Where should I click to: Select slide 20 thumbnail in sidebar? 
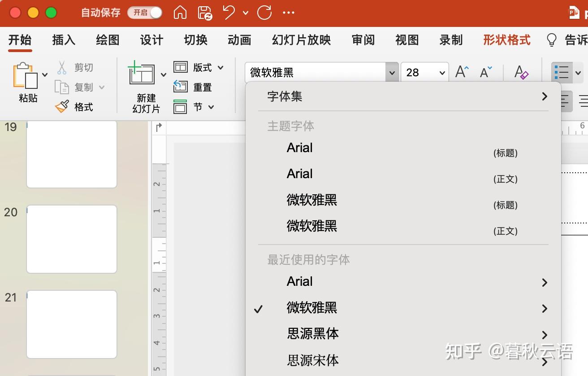pyautogui.click(x=71, y=239)
